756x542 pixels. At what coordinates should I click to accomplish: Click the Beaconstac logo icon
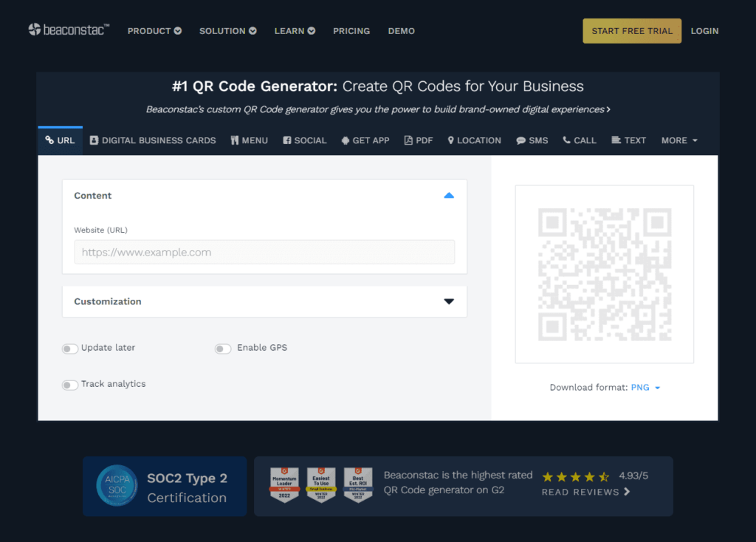tap(35, 30)
